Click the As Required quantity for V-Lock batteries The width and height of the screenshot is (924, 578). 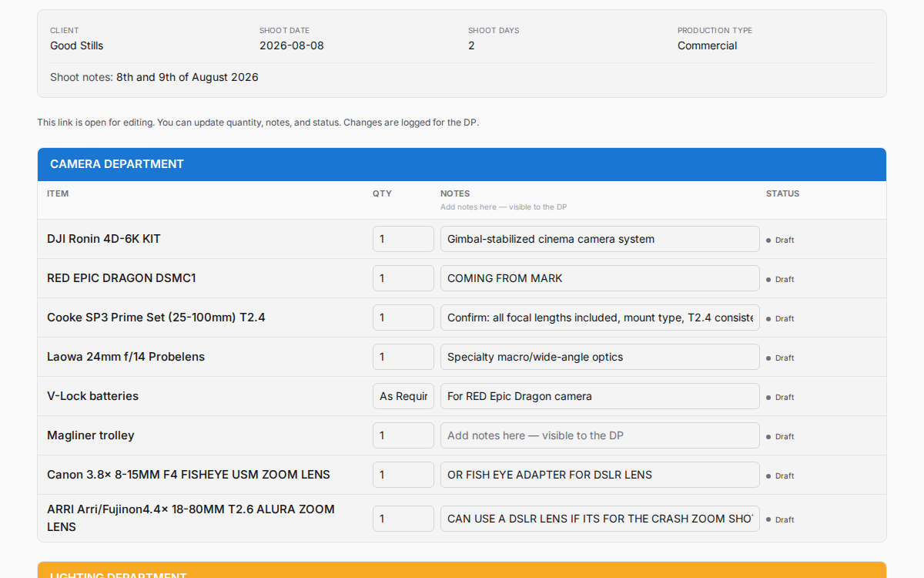click(403, 396)
